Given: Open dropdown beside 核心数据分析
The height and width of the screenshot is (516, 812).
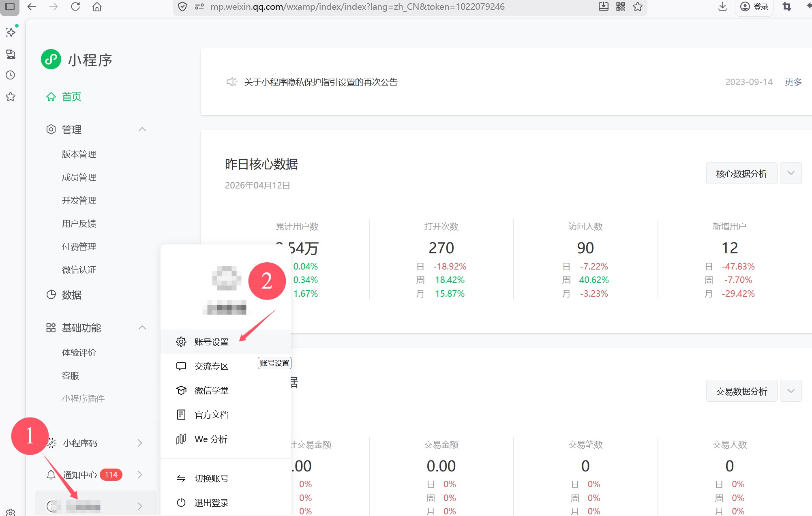Looking at the screenshot, I should click(x=791, y=173).
